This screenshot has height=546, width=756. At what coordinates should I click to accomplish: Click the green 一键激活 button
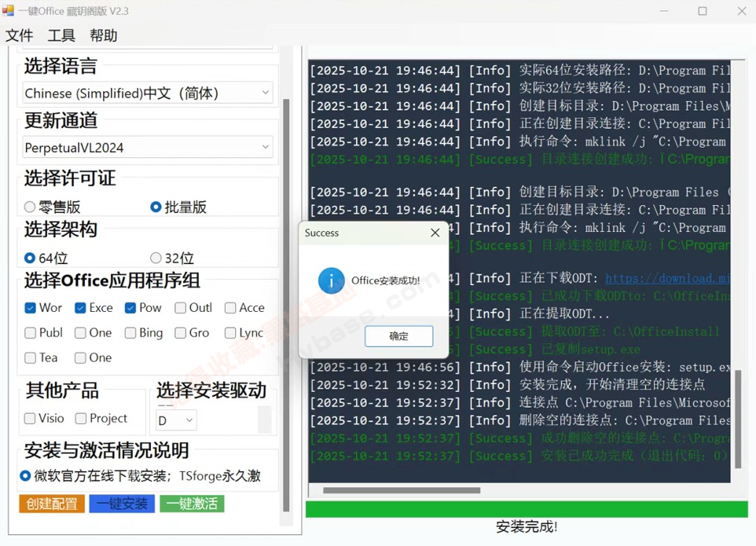pyautogui.click(x=192, y=504)
